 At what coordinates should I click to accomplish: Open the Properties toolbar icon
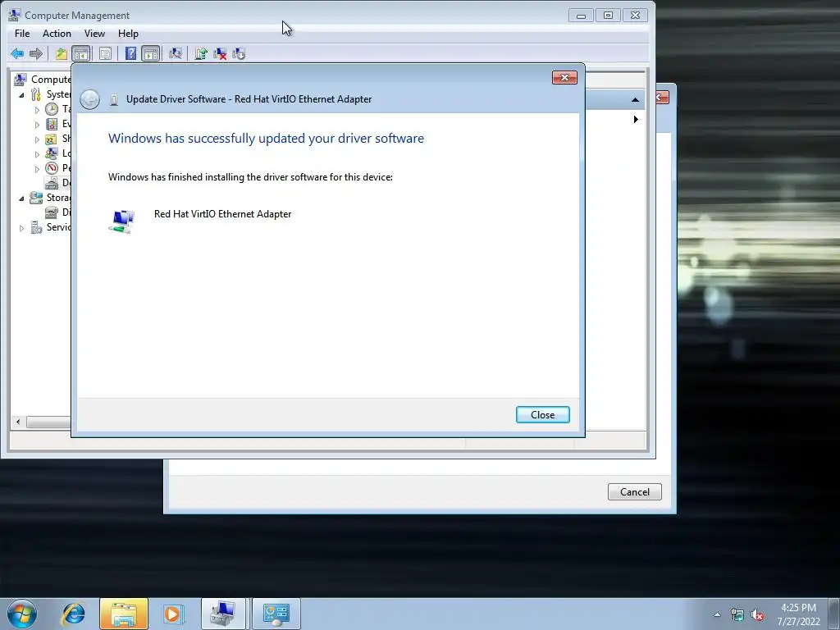pyautogui.click(x=105, y=53)
